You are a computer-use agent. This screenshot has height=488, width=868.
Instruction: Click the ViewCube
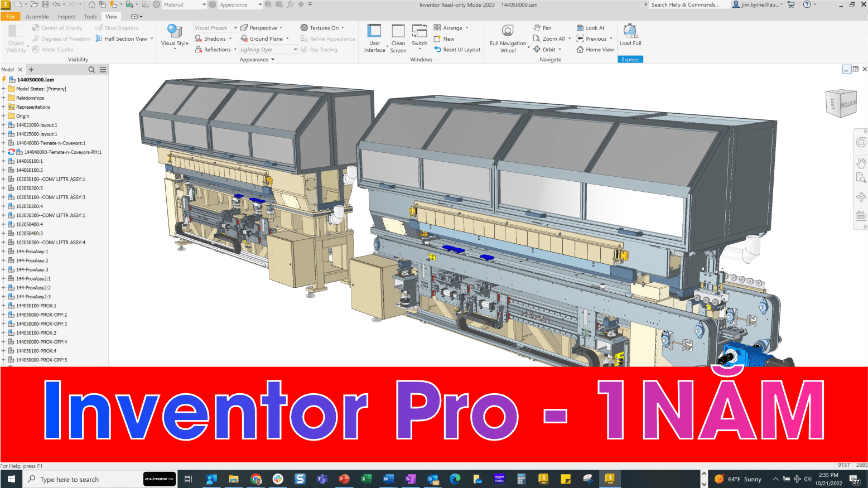841,104
